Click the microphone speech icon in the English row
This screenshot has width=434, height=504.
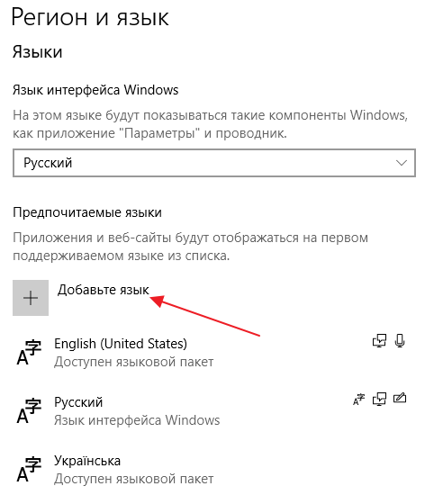[400, 341]
